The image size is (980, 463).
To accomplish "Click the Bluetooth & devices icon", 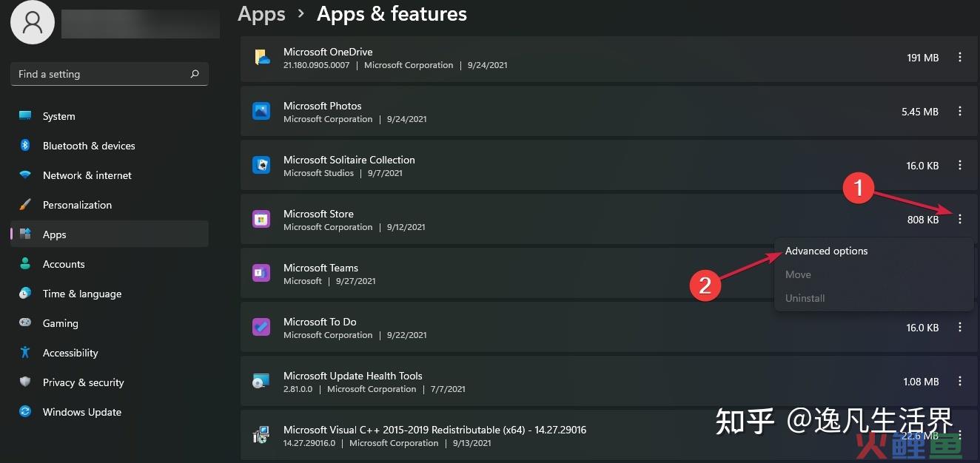I will pyautogui.click(x=25, y=146).
